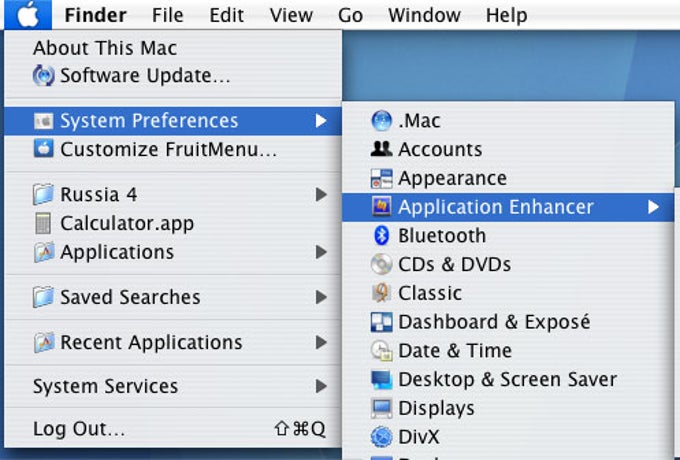The height and width of the screenshot is (460, 680).
Task: Expand the System Preferences submenu arrow
Action: pos(320,121)
